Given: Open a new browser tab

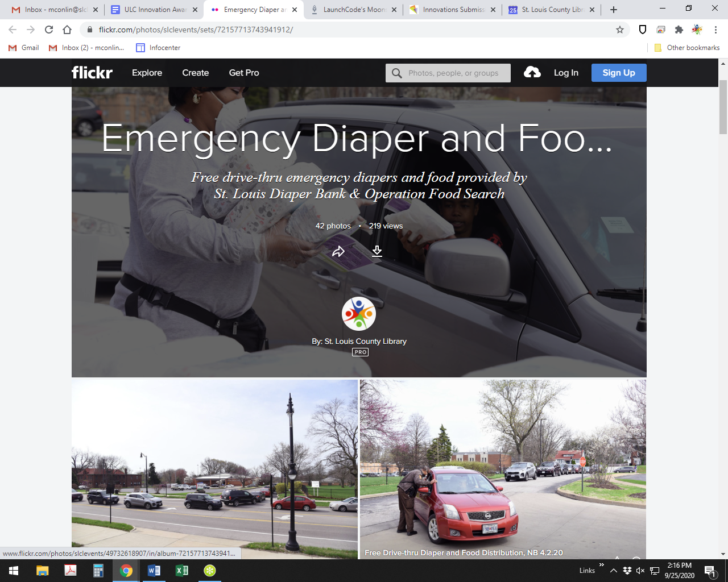Looking at the screenshot, I should click(x=613, y=10).
